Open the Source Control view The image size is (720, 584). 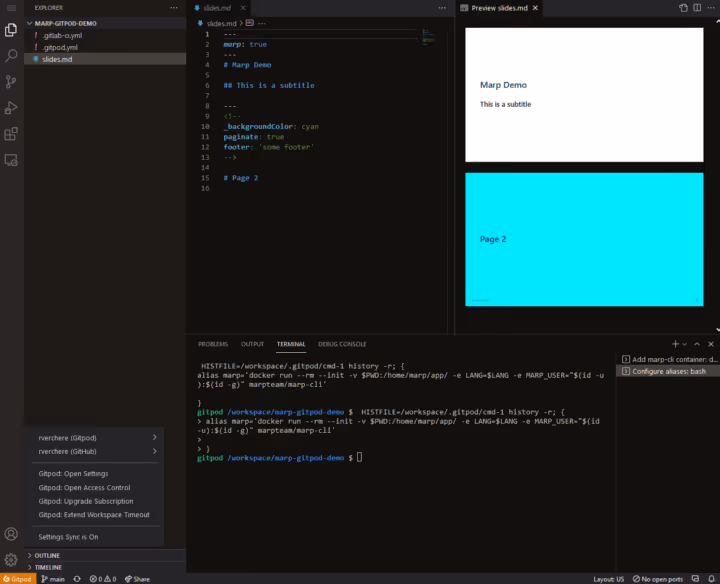tap(11, 82)
